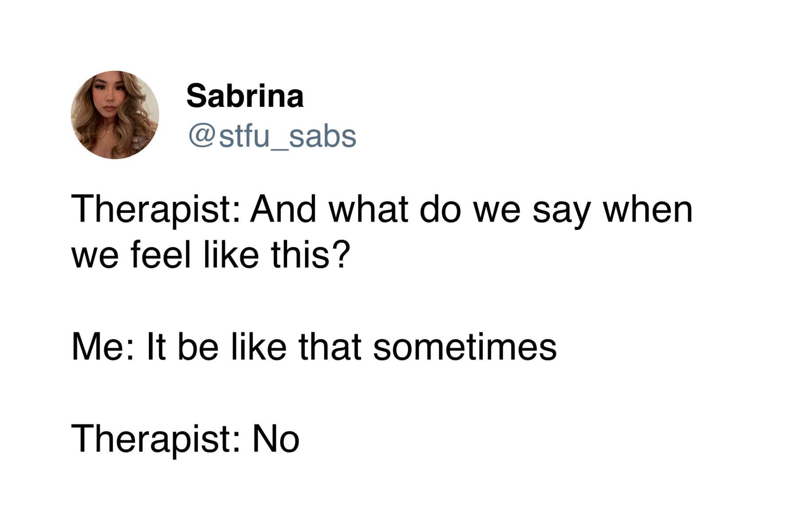Click "like" in the "we feel like" line
Viewport: 796px width, 532px height.
click(x=231, y=256)
